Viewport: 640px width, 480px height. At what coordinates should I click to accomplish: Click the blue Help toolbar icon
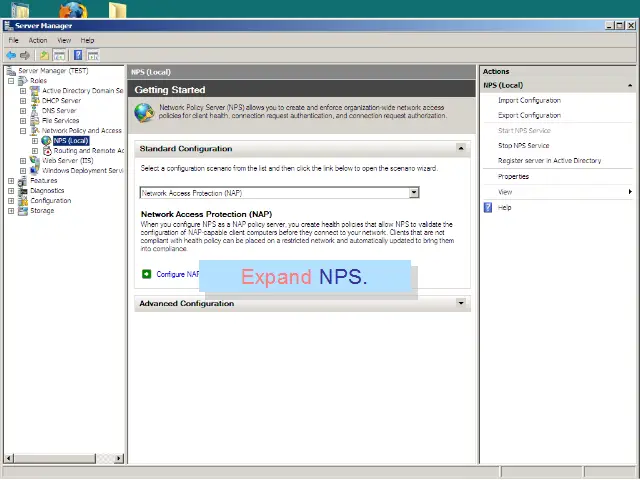pyautogui.click(x=77, y=55)
